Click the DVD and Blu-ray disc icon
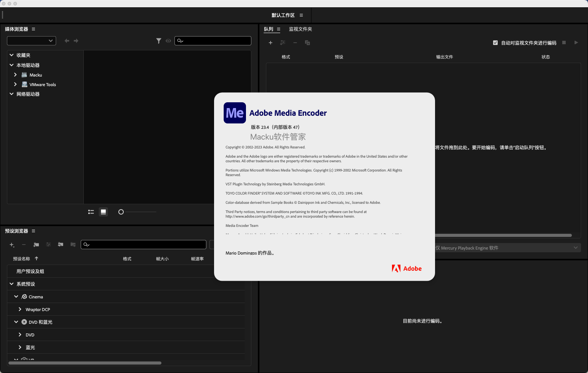 24,322
